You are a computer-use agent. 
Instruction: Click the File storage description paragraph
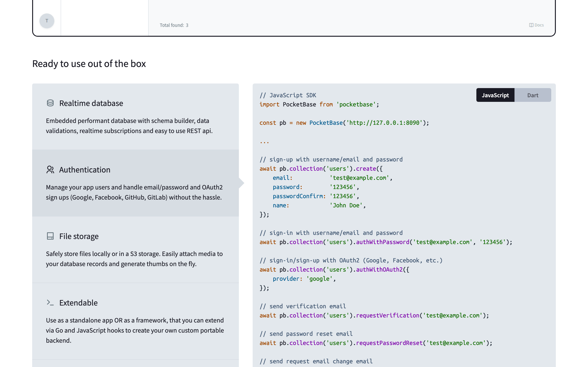coord(134,259)
